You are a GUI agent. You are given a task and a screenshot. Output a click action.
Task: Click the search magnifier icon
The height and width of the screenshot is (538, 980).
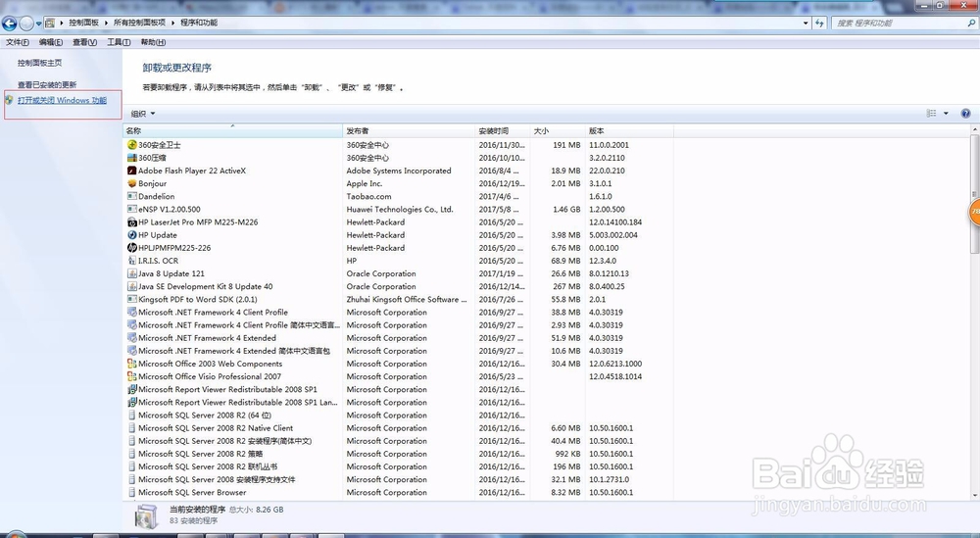[x=971, y=24]
